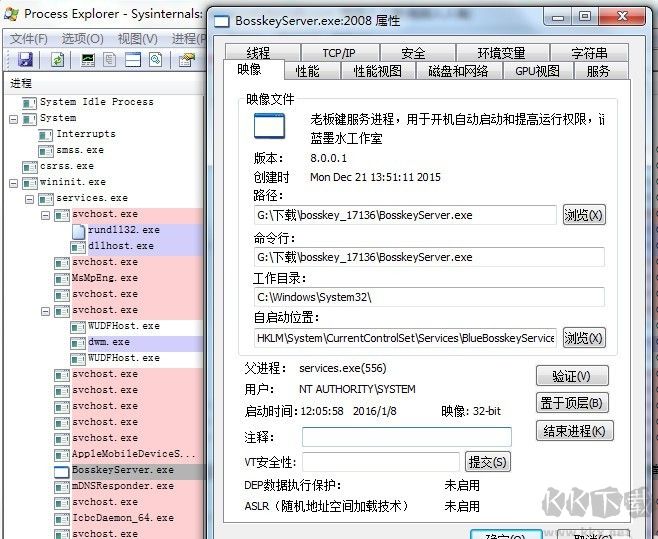Viewport: 658px width, 539px height.
Task: Switch to the 性能视图 tab
Action: pos(378,71)
